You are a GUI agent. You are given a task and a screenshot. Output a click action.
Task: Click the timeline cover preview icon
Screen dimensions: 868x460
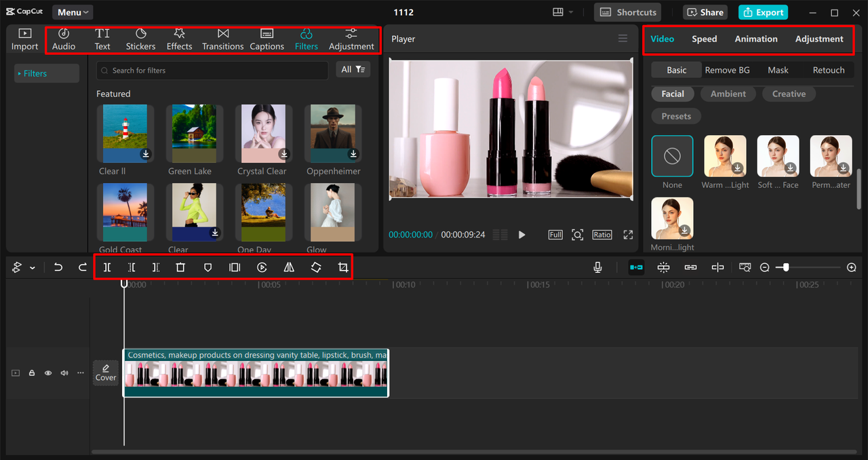pyautogui.click(x=745, y=267)
